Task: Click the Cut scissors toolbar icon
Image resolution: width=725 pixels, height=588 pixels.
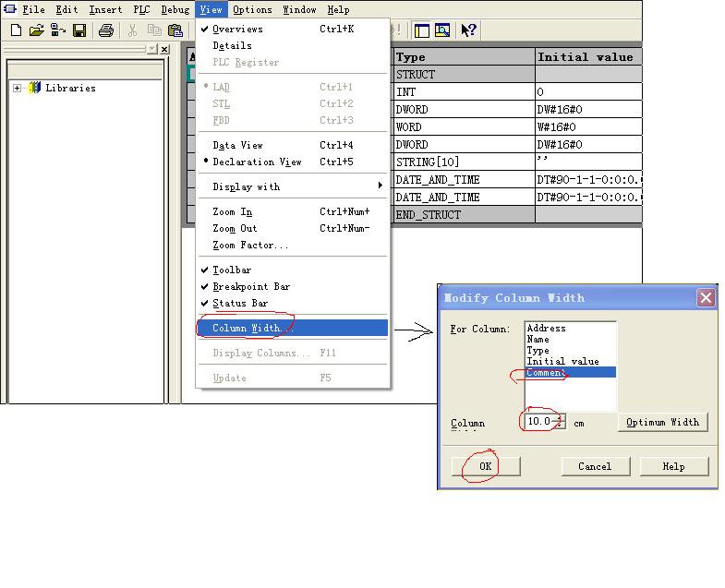Action: tap(132, 30)
